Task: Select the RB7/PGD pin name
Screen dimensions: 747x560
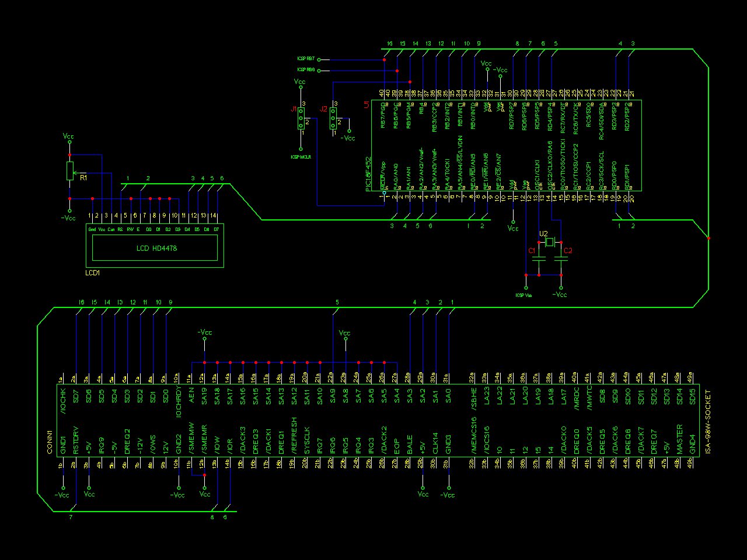Action: pos(383,116)
